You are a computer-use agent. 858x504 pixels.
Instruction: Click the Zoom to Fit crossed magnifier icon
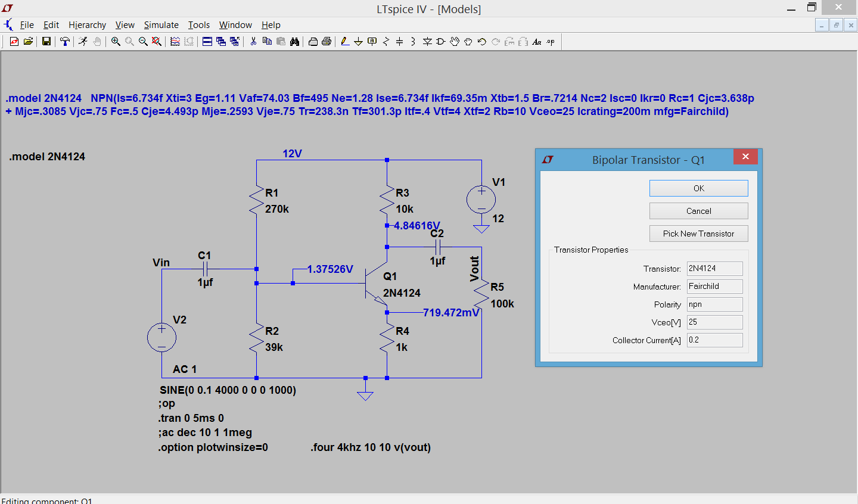(157, 42)
